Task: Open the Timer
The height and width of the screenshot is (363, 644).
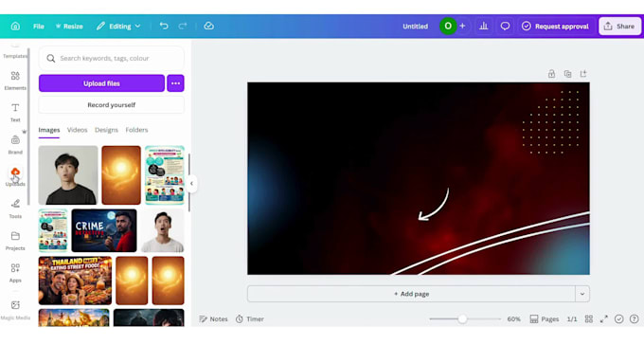Action: (250, 319)
